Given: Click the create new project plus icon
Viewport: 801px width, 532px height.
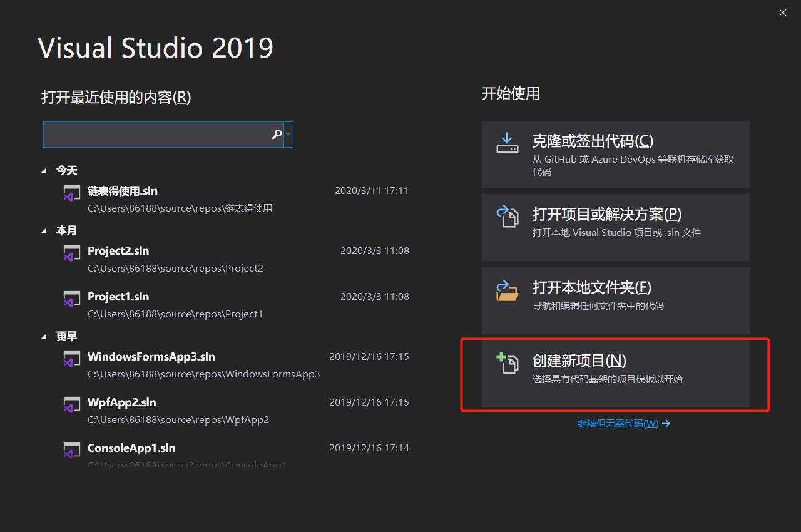Looking at the screenshot, I should coord(508,363).
